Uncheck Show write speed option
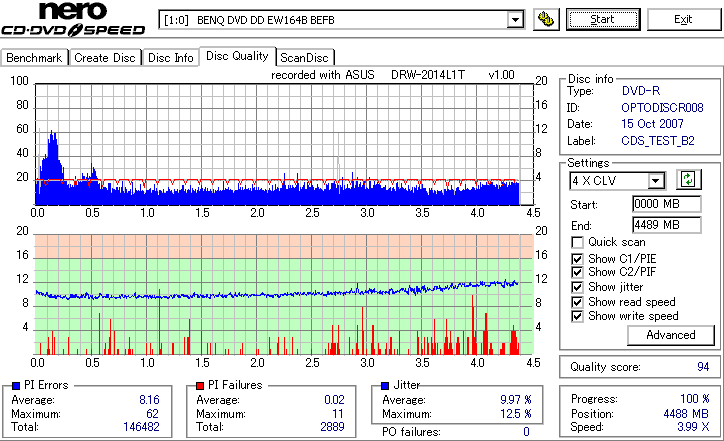This screenshot has width=724, height=441. 577,316
